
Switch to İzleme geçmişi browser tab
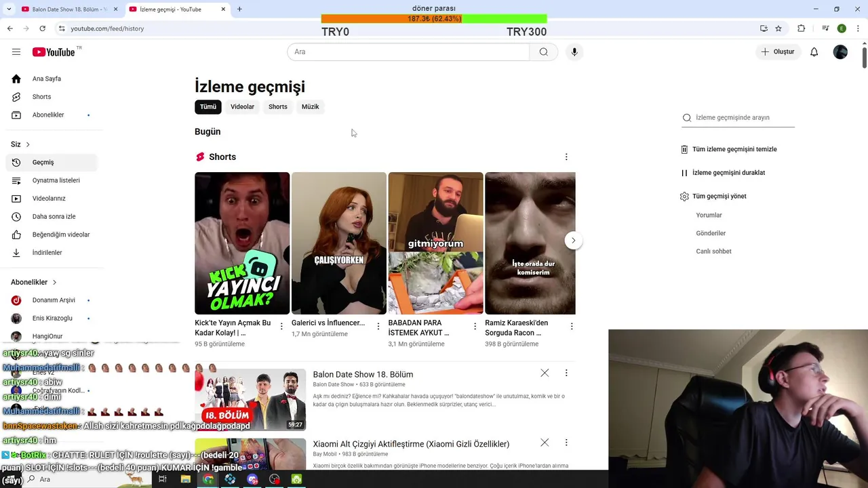178,9
